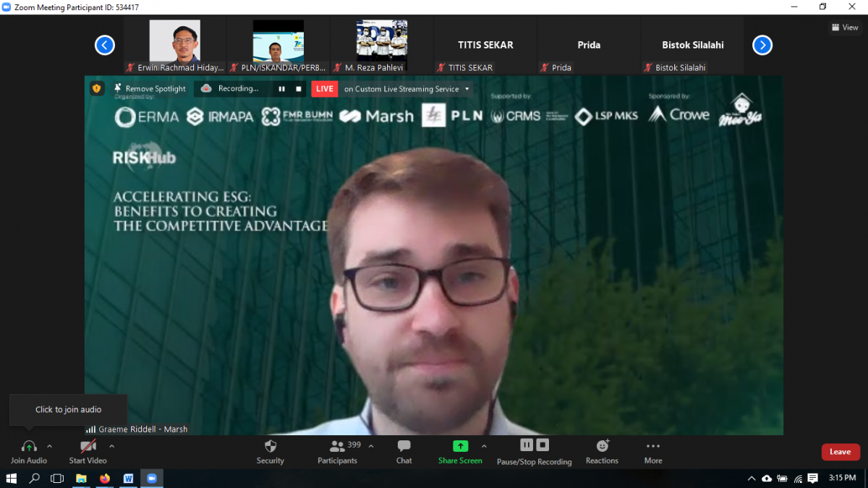Join Audio using headphone icon
Viewport: 868px width, 488px height.
click(29, 447)
